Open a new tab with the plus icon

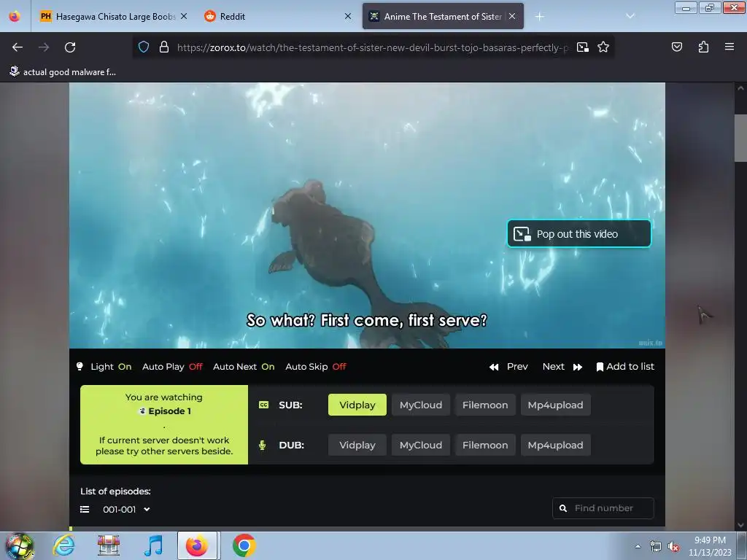pyautogui.click(x=539, y=17)
